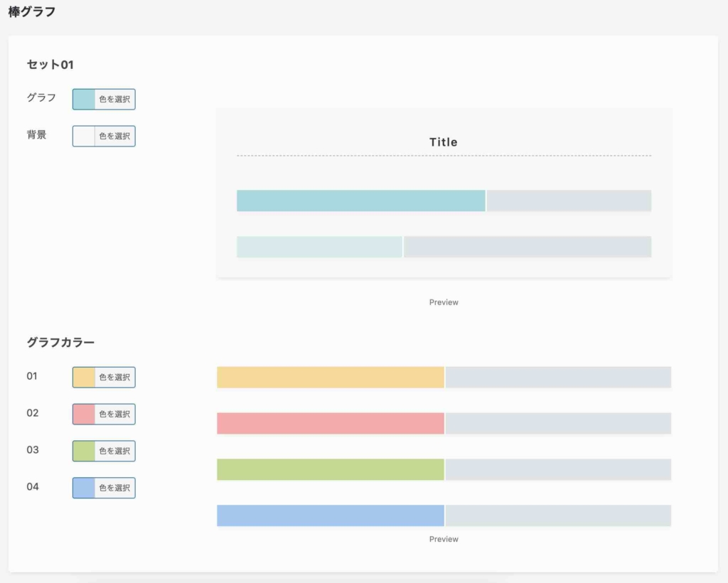Click the pink swatch for color 02

coord(84,414)
